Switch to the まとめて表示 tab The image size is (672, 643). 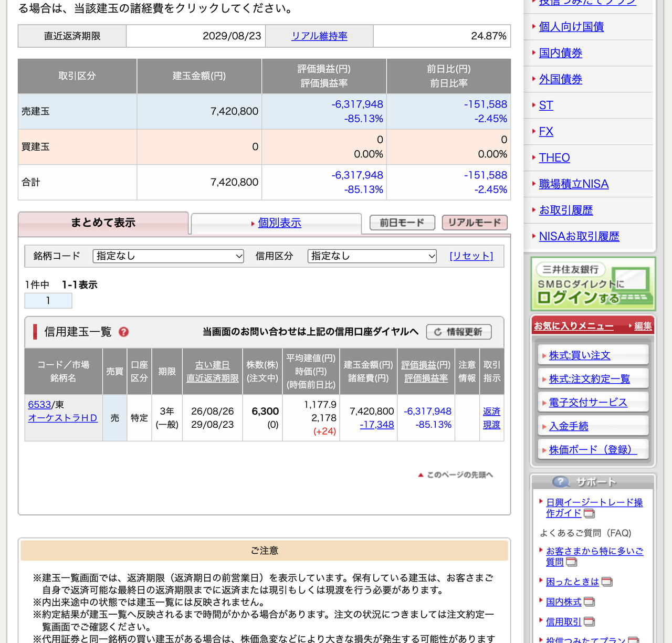103,223
